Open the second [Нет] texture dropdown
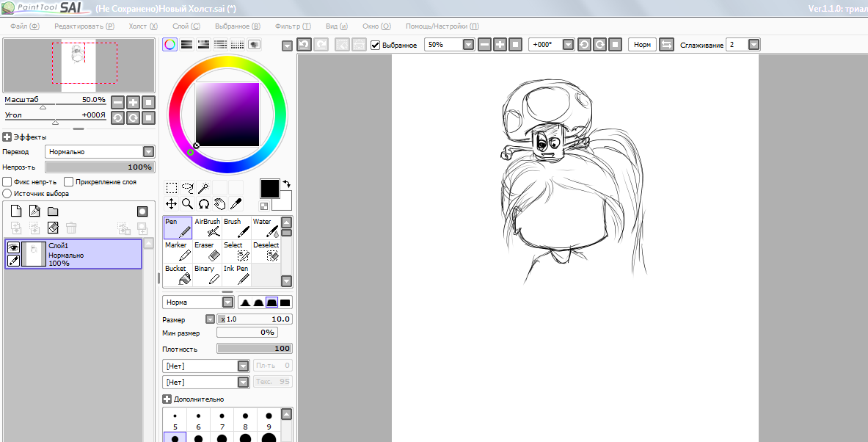 pyautogui.click(x=242, y=383)
